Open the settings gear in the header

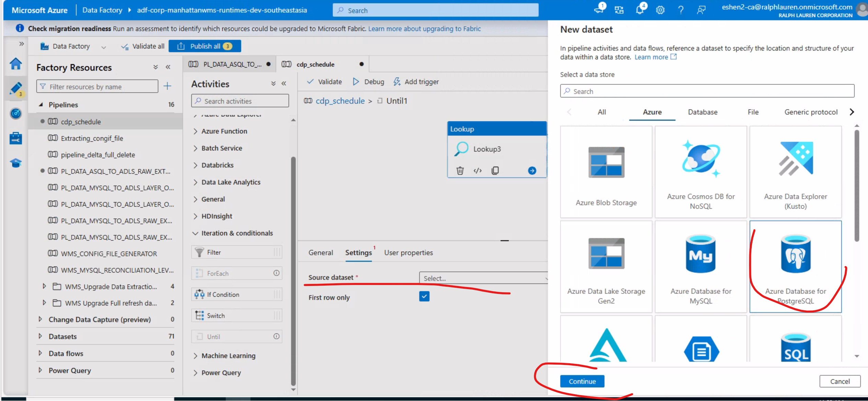tap(660, 10)
